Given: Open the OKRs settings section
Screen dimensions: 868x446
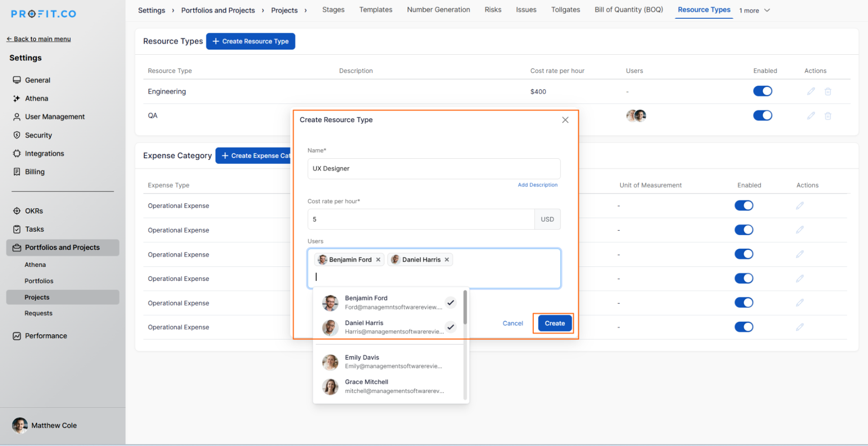Looking at the screenshot, I should [x=34, y=211].
